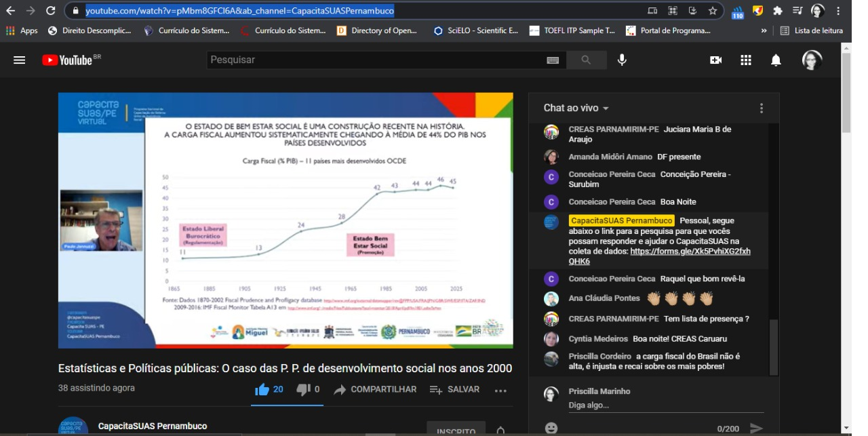Open more actions ellipsis below video

tap(500, 390)
